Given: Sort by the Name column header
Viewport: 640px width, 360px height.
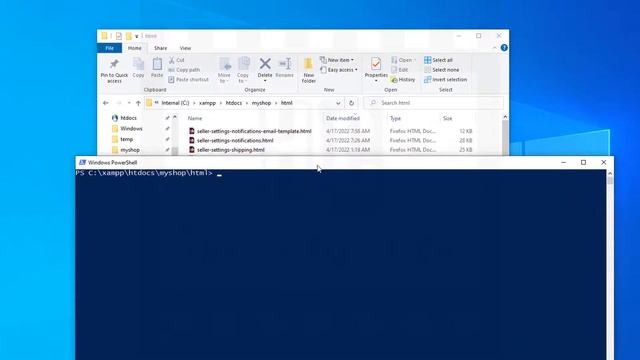Looking at the screenshot, I should [x=195, y=118].
